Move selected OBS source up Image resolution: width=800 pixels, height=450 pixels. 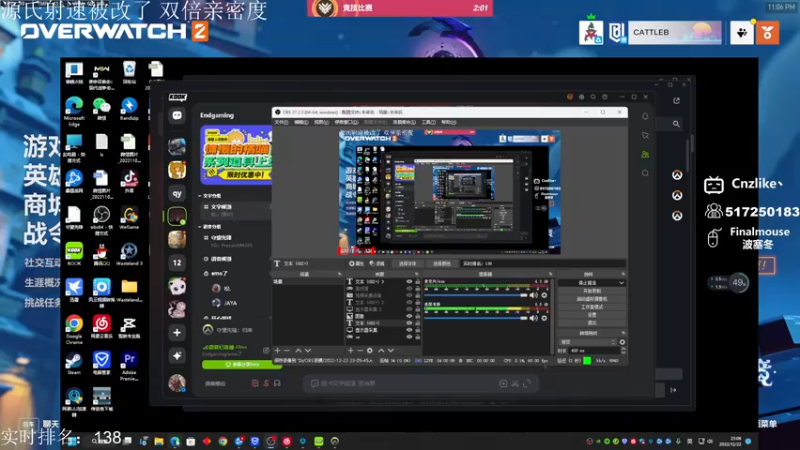[x=381, y=351]
